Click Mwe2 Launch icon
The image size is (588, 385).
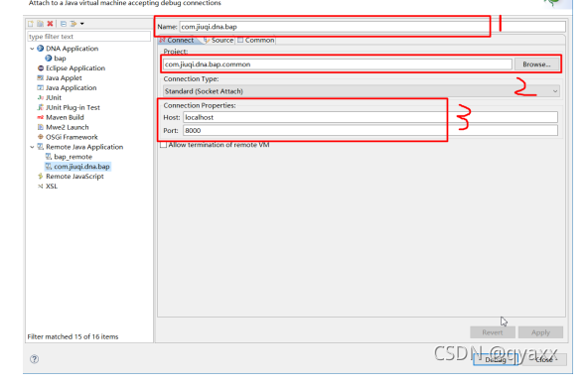(x=41, y=127)
